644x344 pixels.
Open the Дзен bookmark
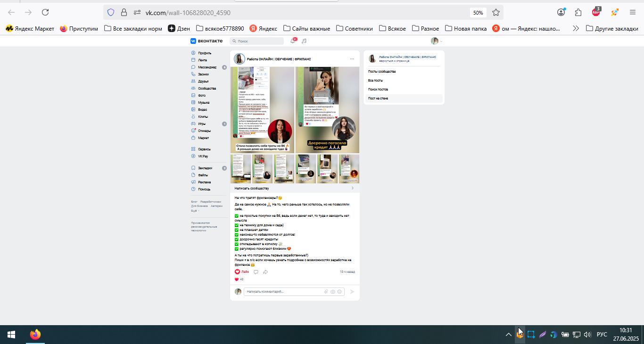[179, 28]
